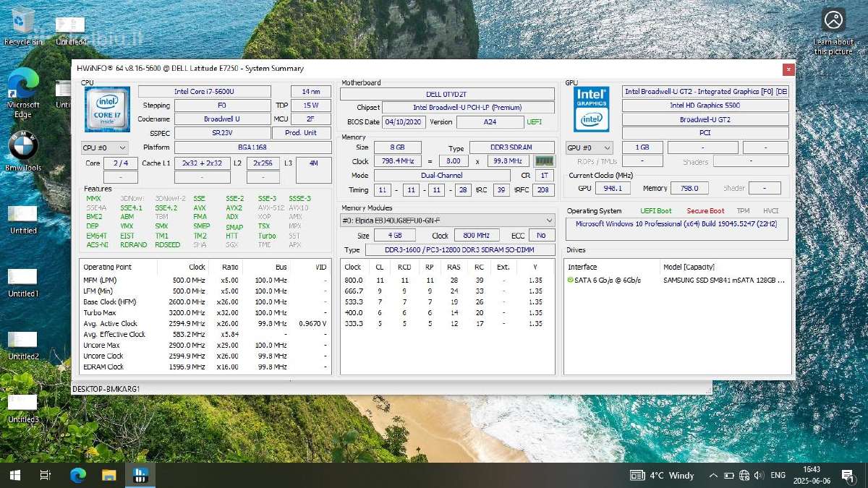
Task: Click HWiNFO icon in the taskbar
Action: 140,475
